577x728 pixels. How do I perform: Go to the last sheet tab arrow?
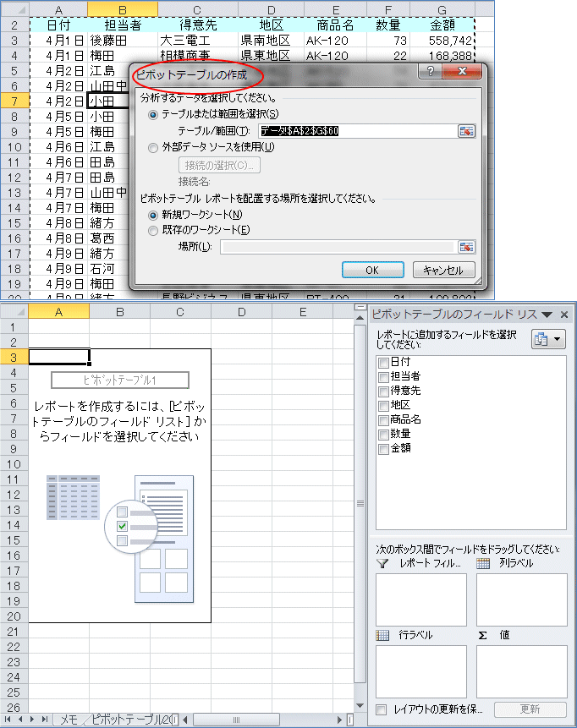point(45,720)
